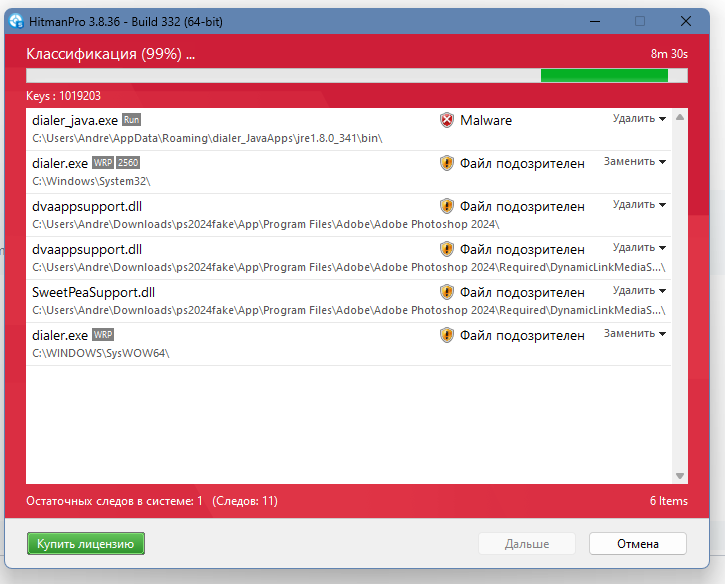The height and width of the screenshot is (584, 725).
Task: Click the scrollbar up arrow in results list
Action: tap(680, 117)
